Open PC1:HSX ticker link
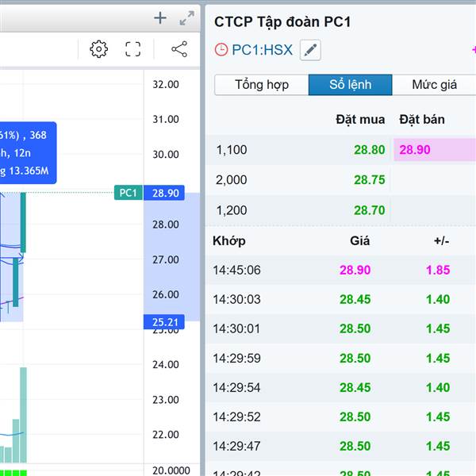This screenshot has width=476, height=476. [263, 50]
